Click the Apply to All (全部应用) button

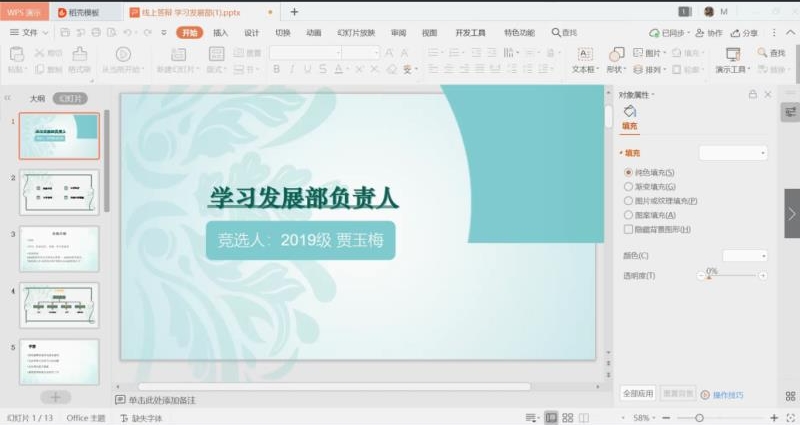[638, 394]
